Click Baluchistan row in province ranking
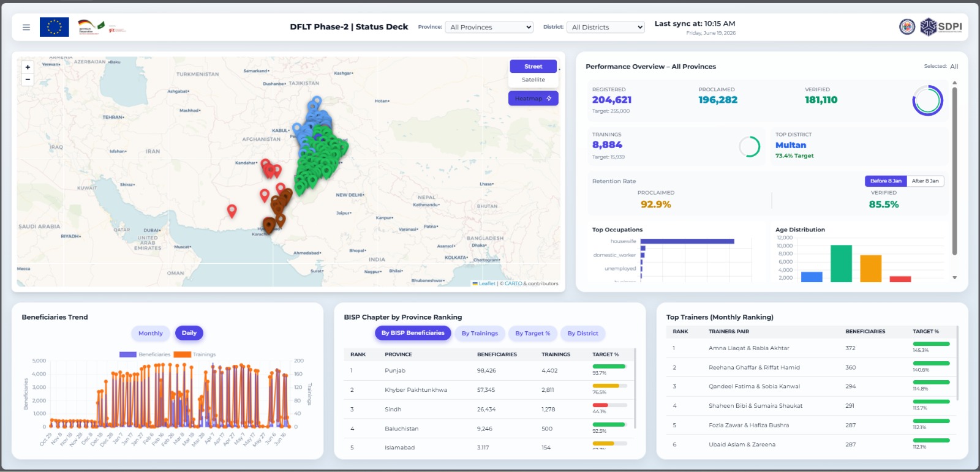The height and width of the screenshot is (472, 980). point(488,429)
